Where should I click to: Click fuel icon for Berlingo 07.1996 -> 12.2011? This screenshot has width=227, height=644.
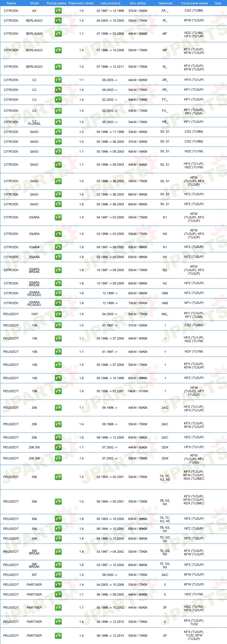(x=58, y=67)
